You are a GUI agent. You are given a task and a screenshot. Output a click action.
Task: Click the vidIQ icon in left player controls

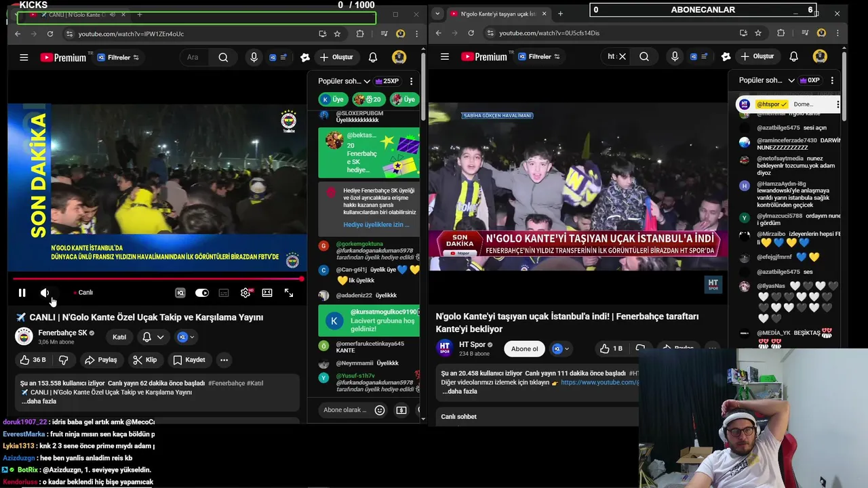(180, 293)
